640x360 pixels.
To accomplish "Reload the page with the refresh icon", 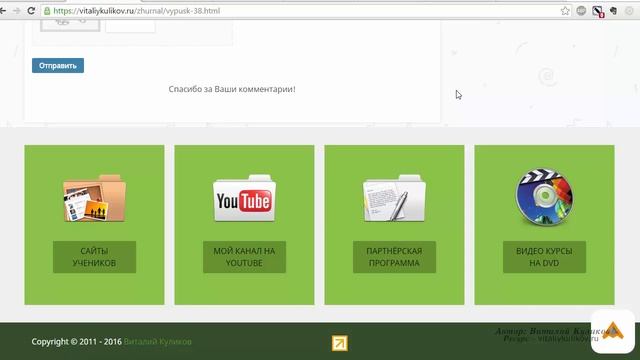I will (x=31, y=11).
